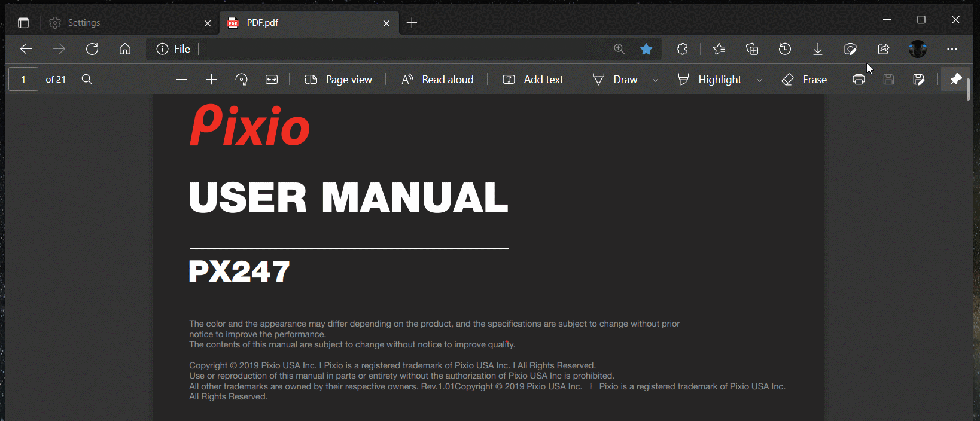Rotate the PDF page
The height and width of the screenshot is (421, 980).
click(x=242, y=80)
